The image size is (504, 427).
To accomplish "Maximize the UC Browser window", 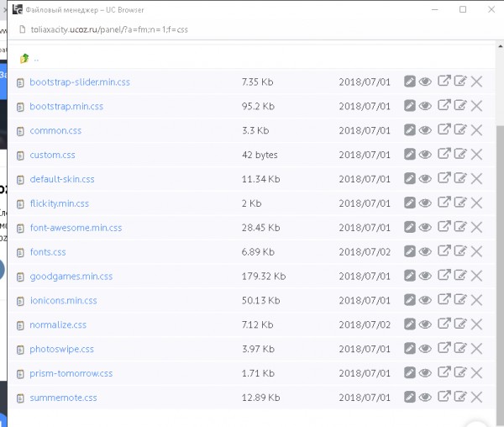I will 463,9.
